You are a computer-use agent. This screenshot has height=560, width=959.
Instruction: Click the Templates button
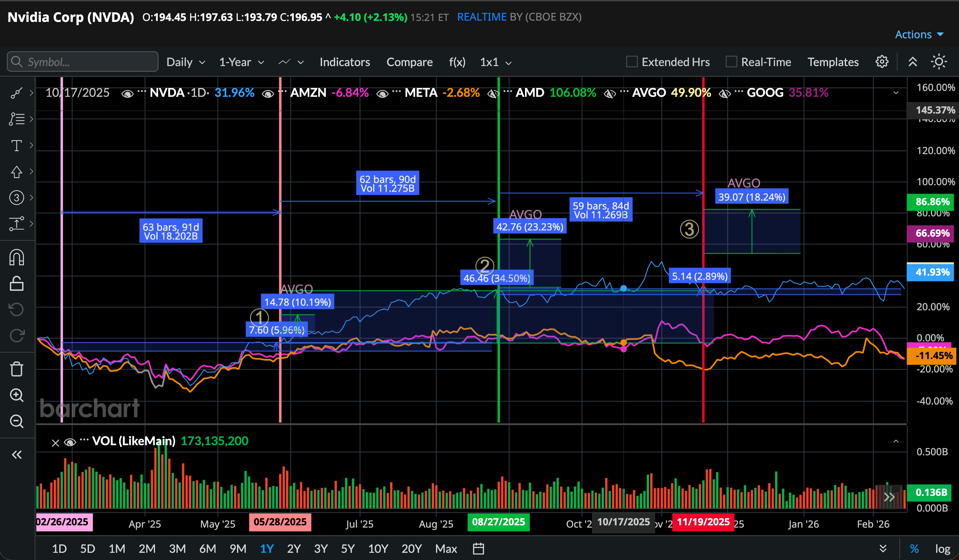click(x=833, y=62)
